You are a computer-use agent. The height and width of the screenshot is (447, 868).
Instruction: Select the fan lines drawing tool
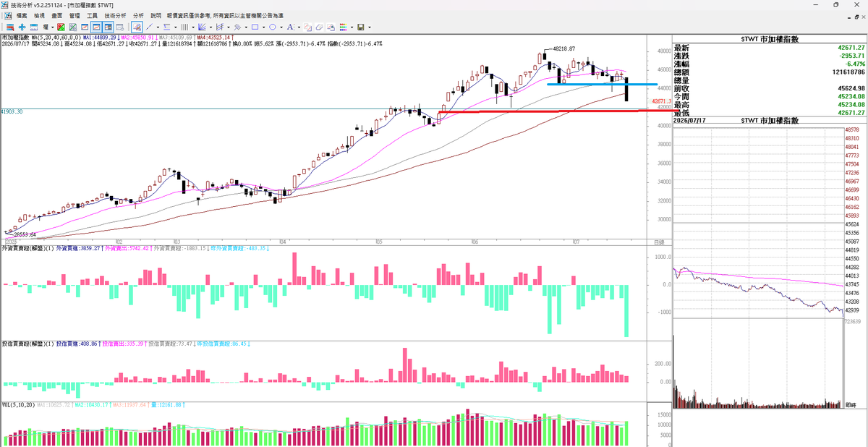(x=202, y=27)
